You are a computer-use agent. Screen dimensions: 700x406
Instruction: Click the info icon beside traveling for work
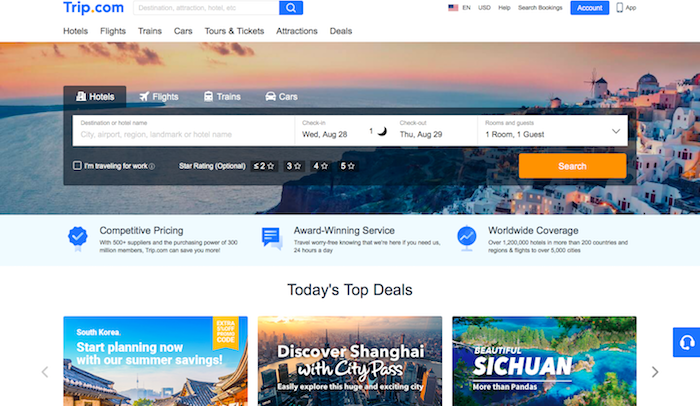coord(152,166)
